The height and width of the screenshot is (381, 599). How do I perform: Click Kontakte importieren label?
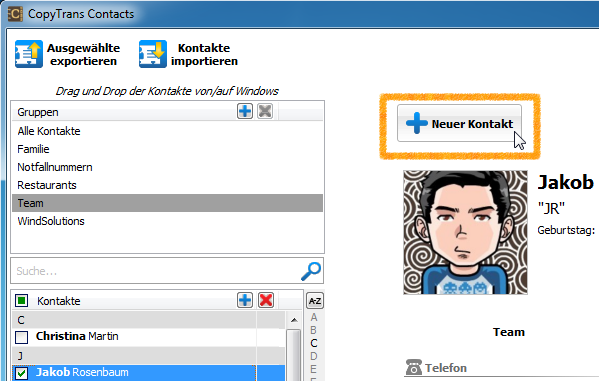click(204, 54)
